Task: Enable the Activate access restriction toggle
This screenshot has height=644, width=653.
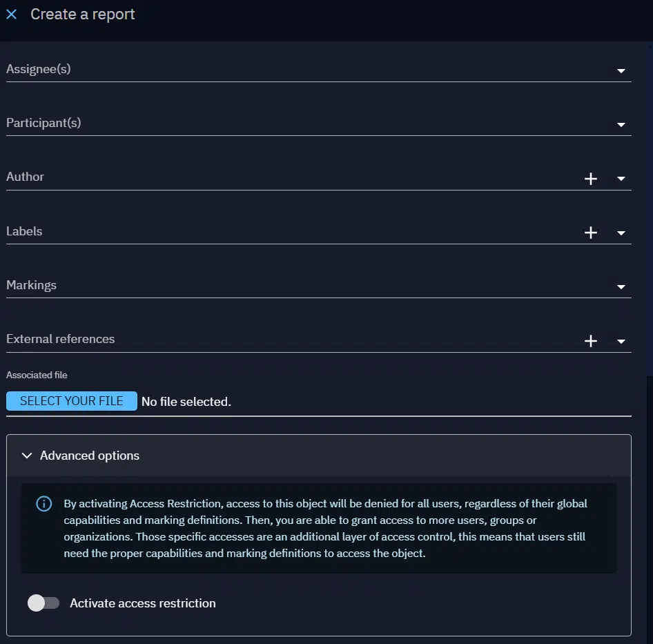Action: click(43, 603)
